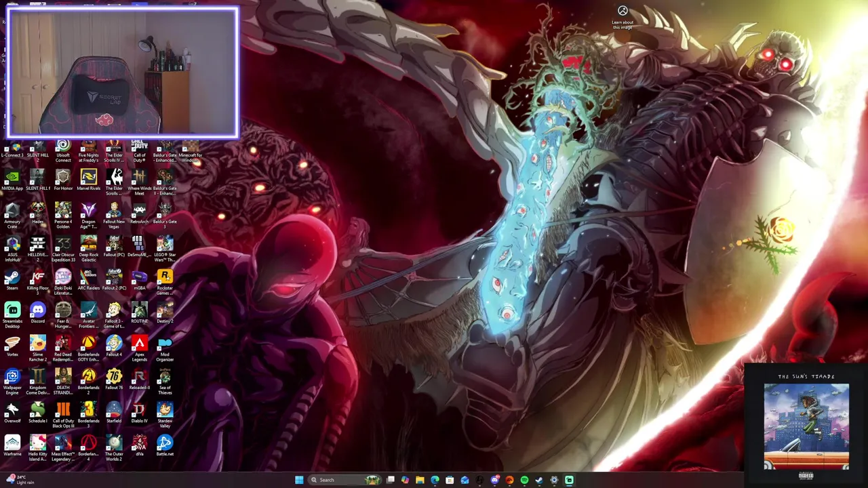Click the webcam overlay in the corner
Screen dimensions: 868x488
pos(123,73)
